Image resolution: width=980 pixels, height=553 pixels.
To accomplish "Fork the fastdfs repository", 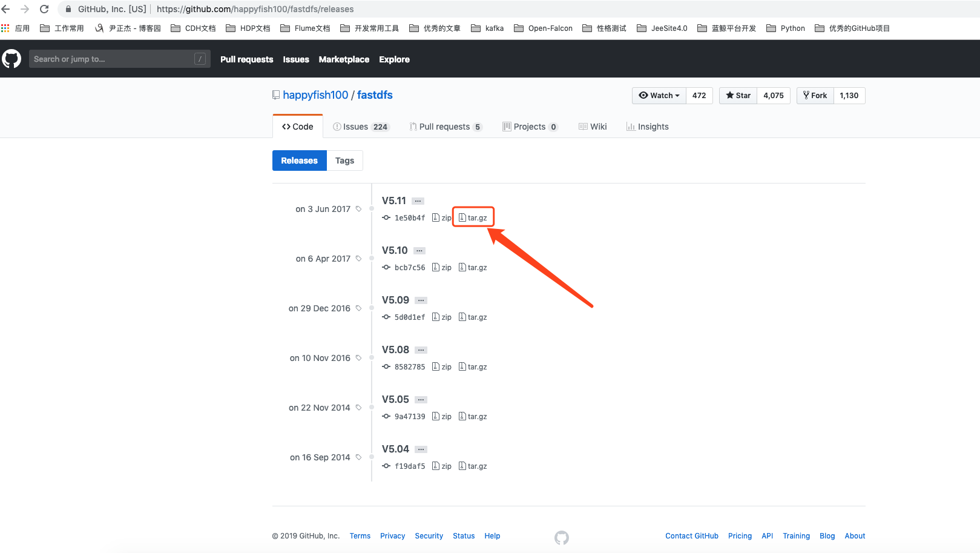I will 815,96.
